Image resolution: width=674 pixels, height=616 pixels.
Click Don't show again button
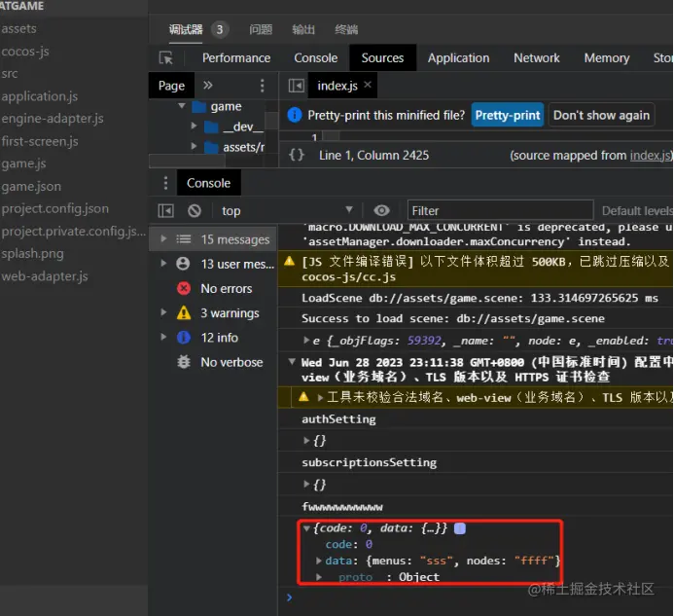(x=601, y=115)
